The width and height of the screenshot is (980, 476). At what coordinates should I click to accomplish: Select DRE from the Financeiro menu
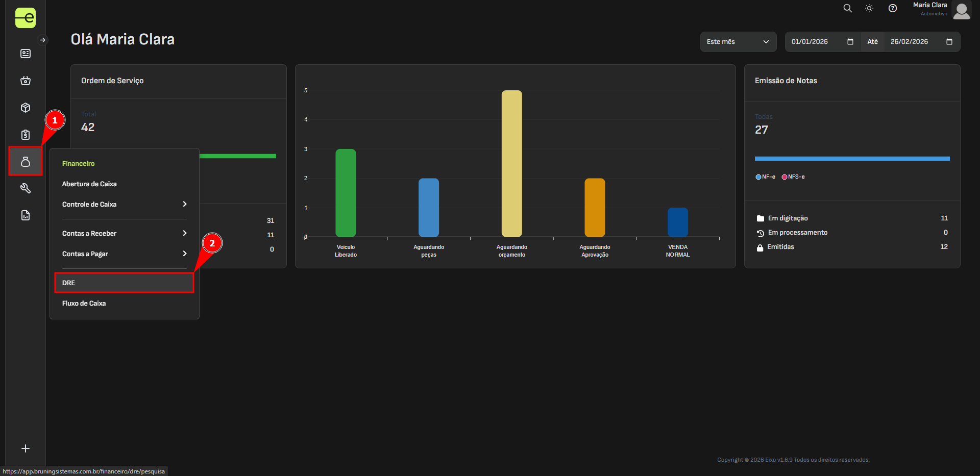(x=124, y=283)
